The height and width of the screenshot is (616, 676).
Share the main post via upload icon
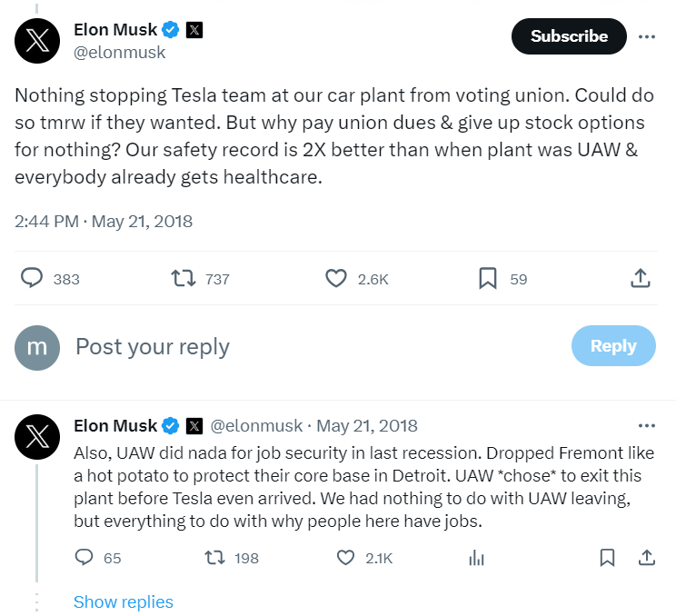(641, 278)
